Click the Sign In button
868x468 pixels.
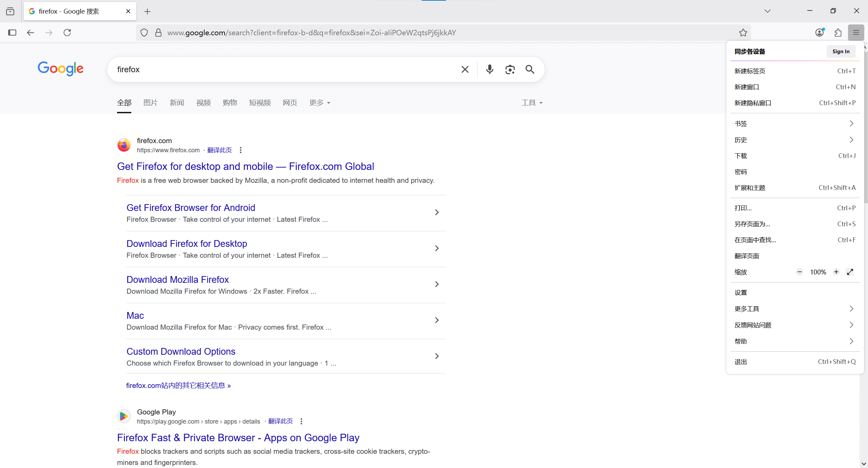(x=841, y=52)
